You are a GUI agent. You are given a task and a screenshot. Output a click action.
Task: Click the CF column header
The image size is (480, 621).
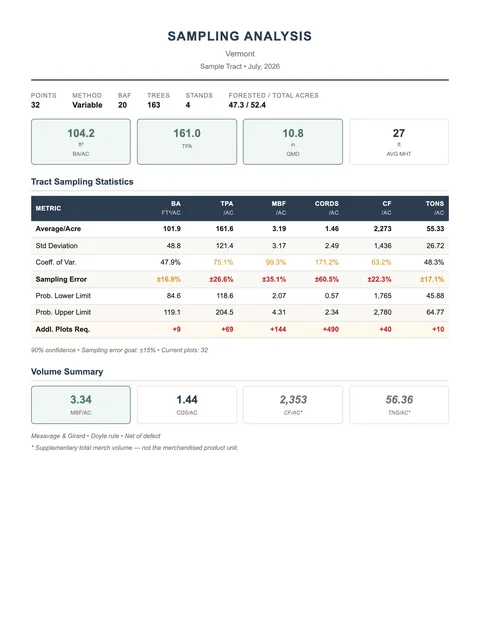pos(387,208)
